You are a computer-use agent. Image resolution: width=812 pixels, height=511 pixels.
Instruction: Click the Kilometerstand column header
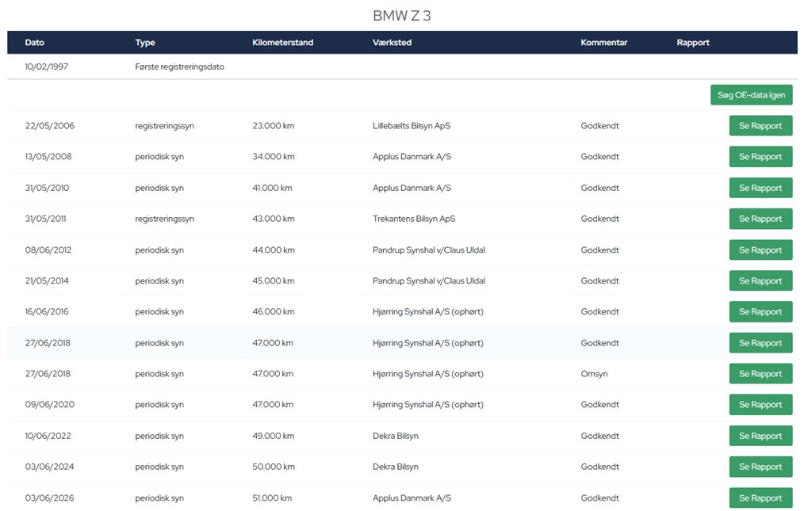[x=283, y=43]
